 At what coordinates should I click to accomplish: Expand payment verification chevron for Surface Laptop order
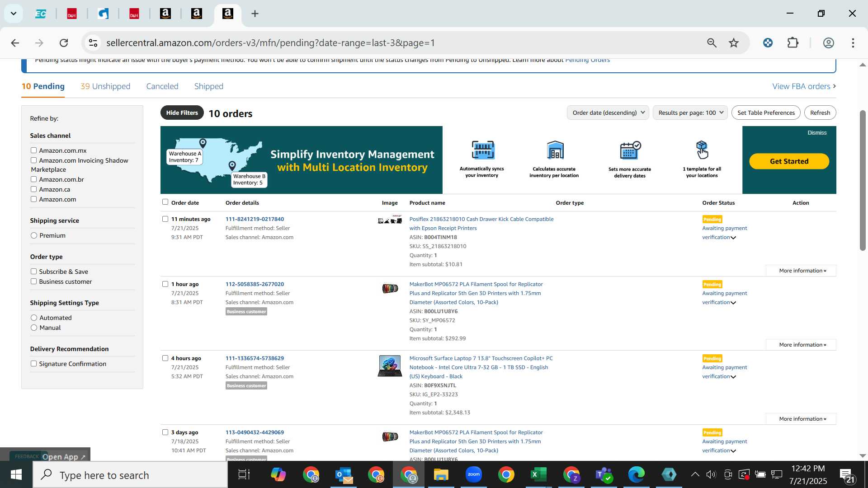[733, 377]
